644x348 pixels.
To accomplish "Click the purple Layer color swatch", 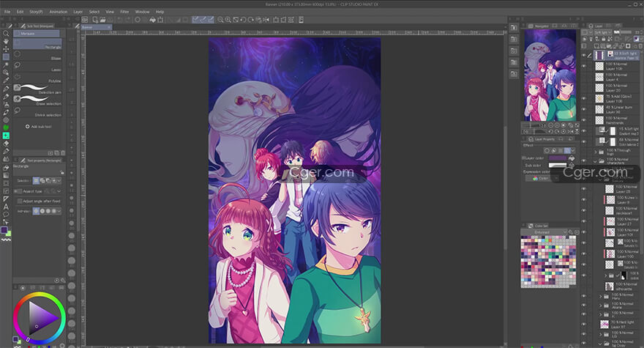I will [x=558, y=158].
